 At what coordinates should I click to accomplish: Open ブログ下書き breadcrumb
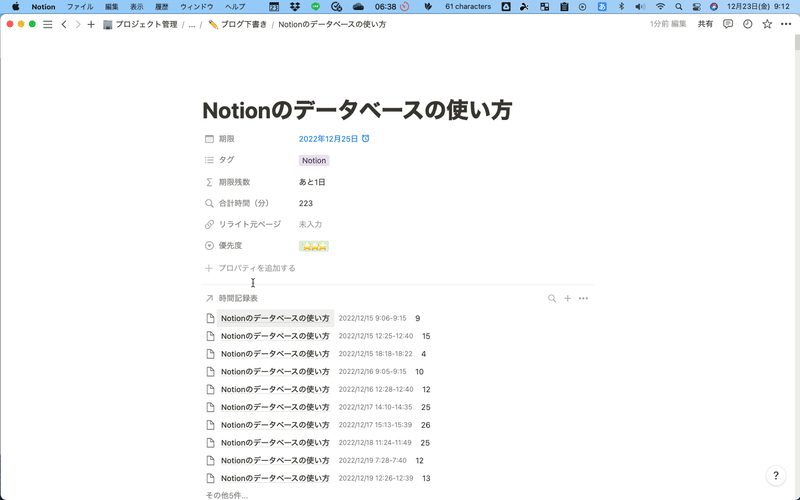(x=238, y=24)
